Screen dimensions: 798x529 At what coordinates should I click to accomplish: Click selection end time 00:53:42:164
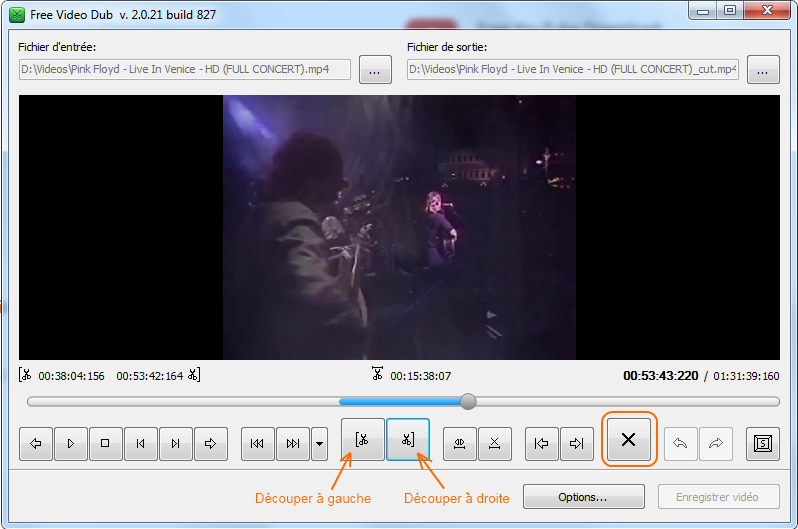[x=150, y=376]
